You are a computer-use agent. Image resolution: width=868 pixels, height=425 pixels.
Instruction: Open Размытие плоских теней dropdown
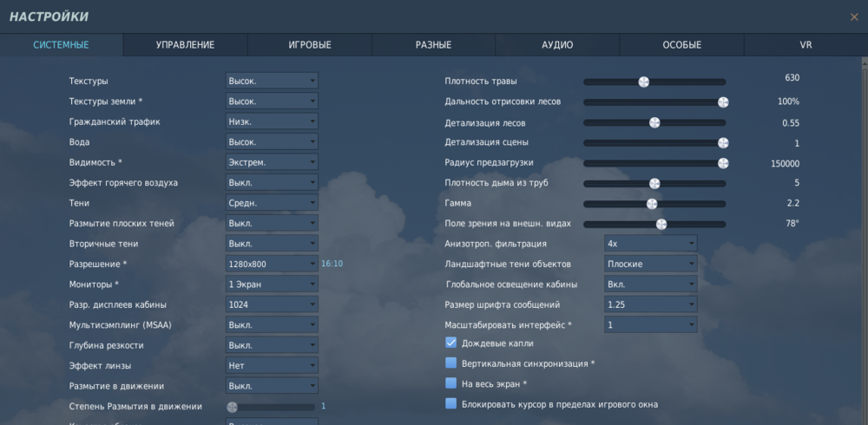pos(272,224)
